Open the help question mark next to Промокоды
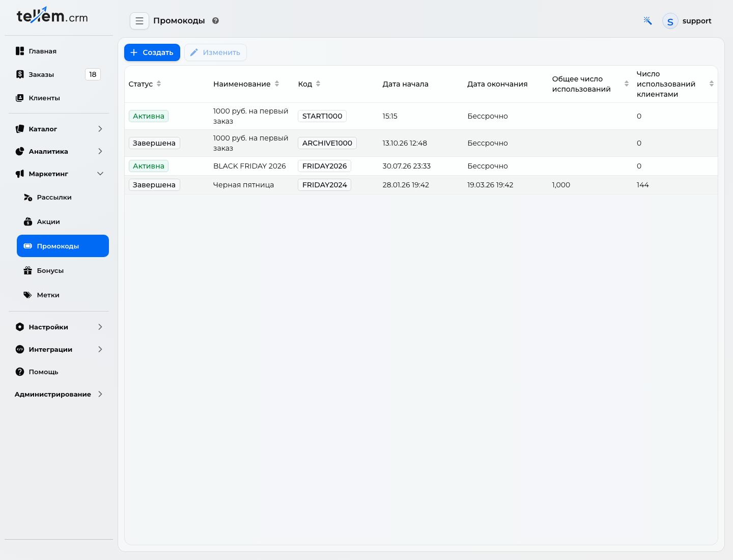 tap(215, 21)
